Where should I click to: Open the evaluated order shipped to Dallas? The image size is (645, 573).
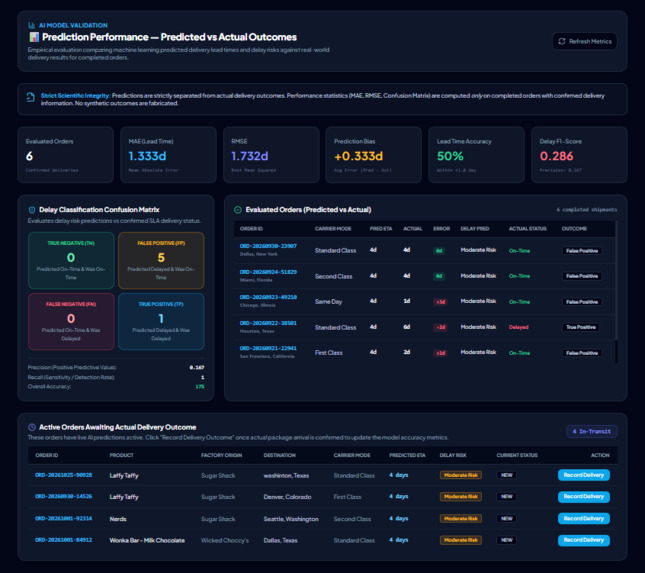click(268, 246)
